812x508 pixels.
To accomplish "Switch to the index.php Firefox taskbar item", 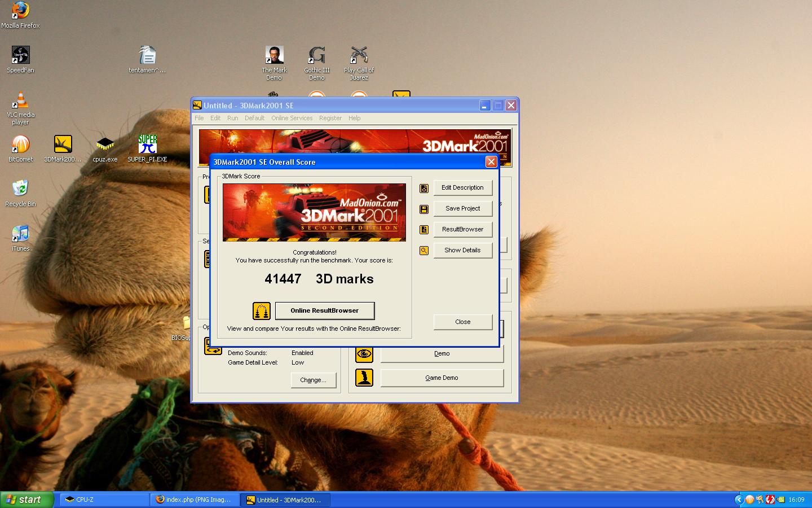I will [195, 500].
